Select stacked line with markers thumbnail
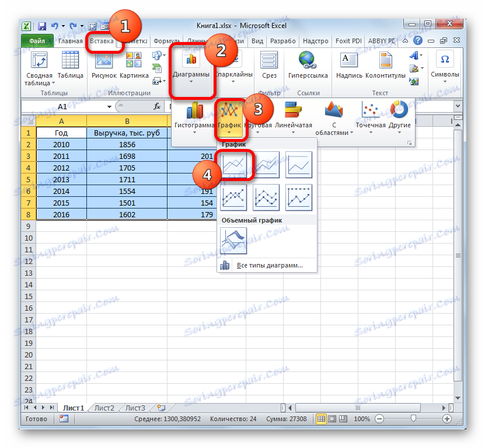 tap(266, 197)
